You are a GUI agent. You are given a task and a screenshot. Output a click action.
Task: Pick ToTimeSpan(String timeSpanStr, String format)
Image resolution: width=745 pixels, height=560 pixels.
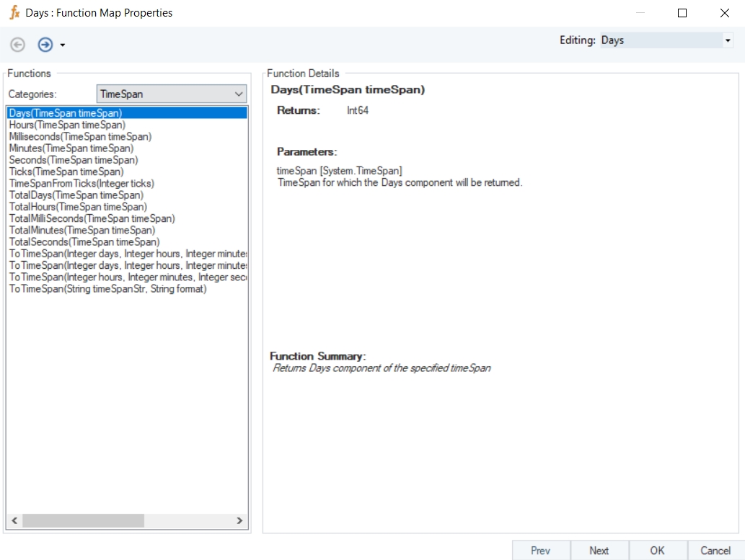pos(107,289)
